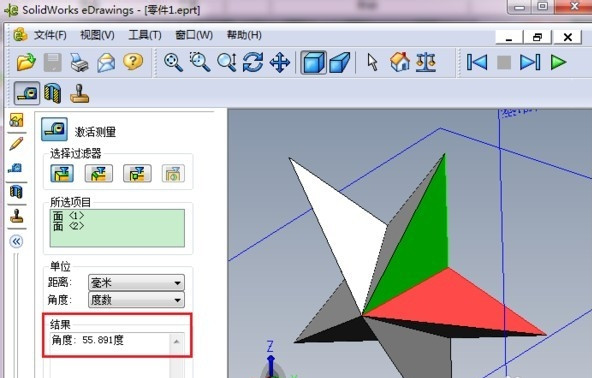
Task: Select the Zoom to Fit tool
Action: click(x=173, y=62)
